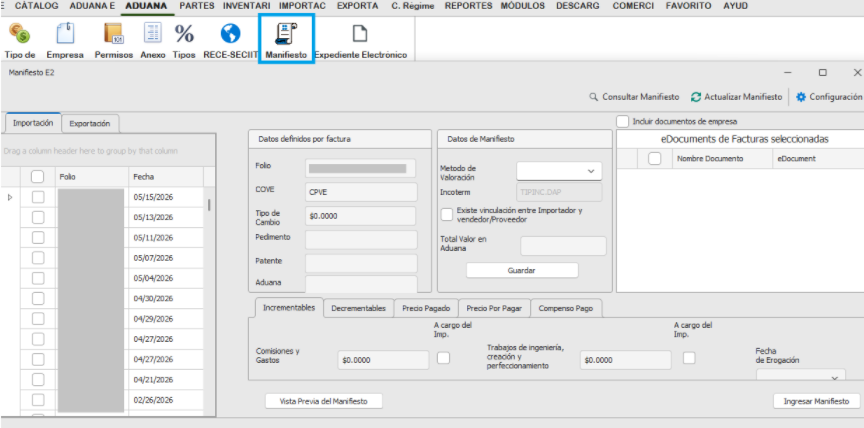The image size is (864, 428).
Task: Check the row dated 05/13/2026
Action: click(x=37, y=218)
